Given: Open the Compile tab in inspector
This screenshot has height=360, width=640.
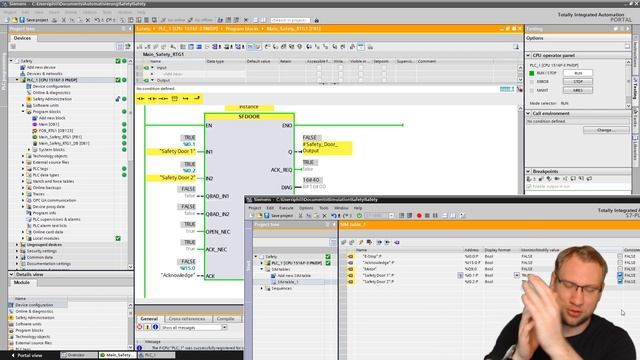Looking at the screenshot, I should pos(225,319).
